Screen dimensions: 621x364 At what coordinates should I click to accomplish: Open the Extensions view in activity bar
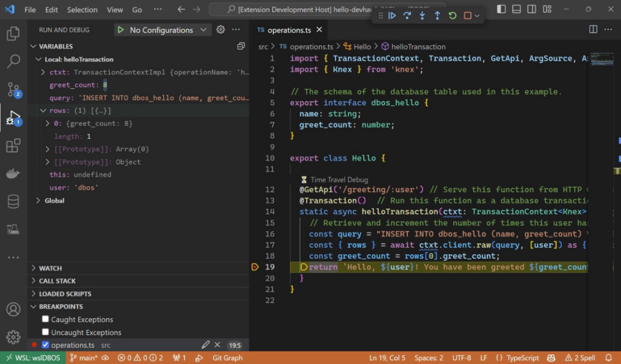(x=13, y=145)
